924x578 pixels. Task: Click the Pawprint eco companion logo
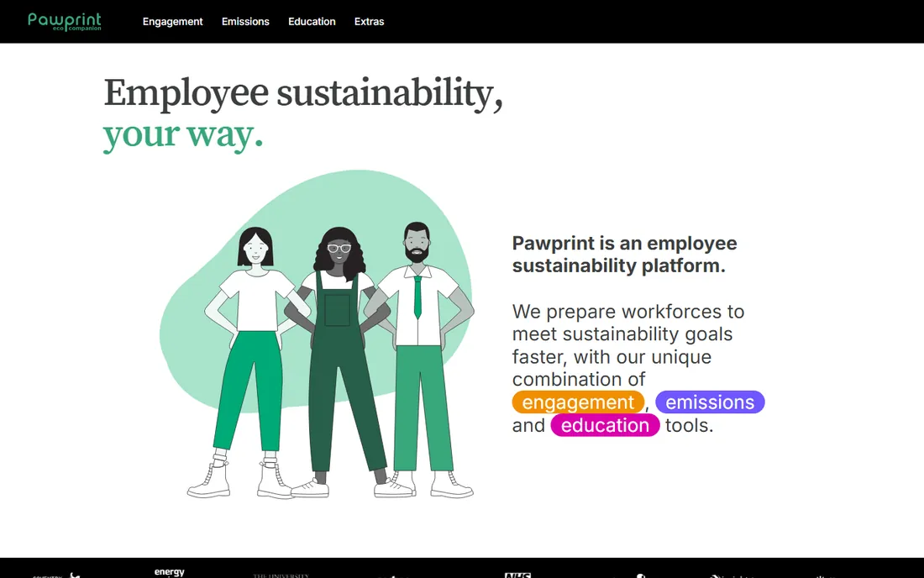65,22
